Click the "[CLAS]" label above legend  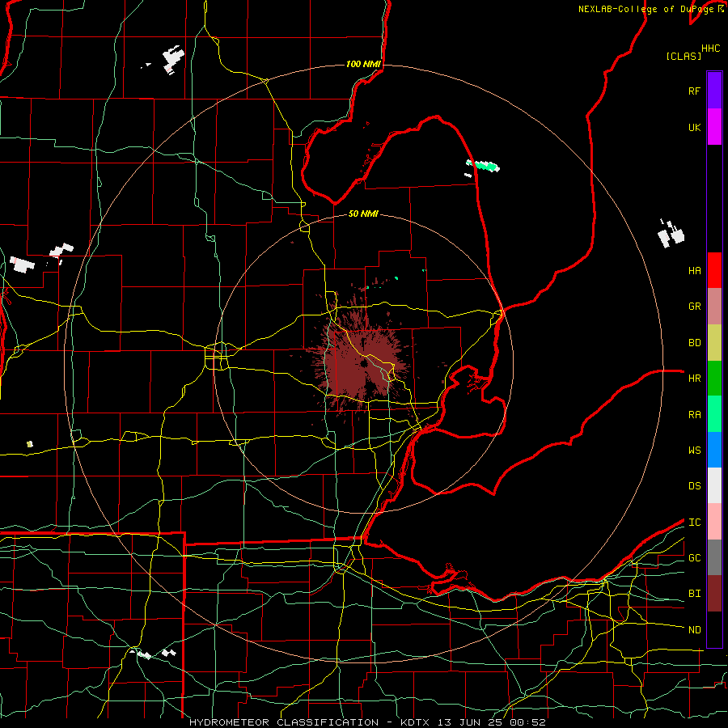pyautogui.click(x=684, y=56)
